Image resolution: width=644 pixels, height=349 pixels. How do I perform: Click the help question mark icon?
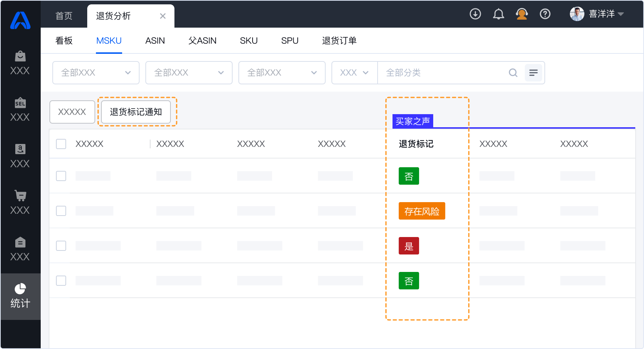545,14
